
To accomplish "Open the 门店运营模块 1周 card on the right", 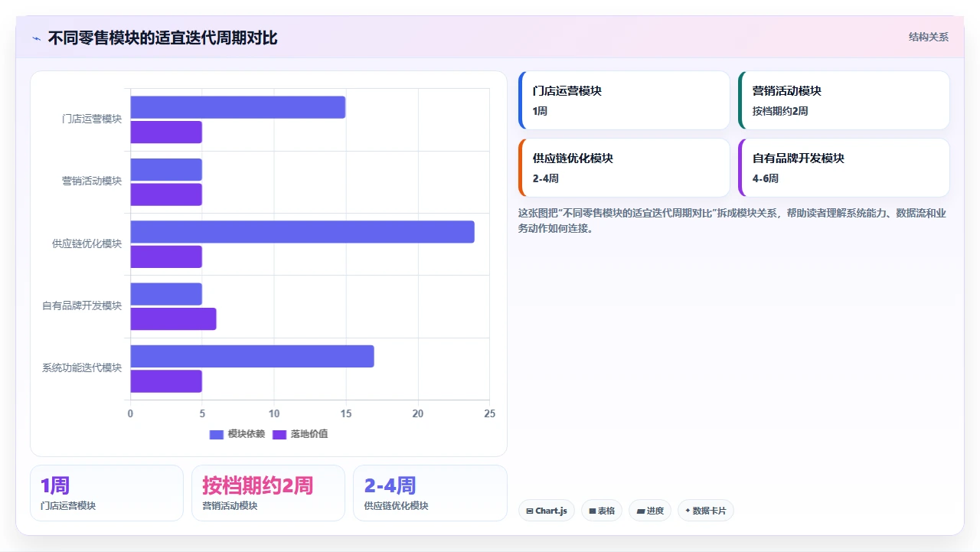I will [x=624, y=100].
